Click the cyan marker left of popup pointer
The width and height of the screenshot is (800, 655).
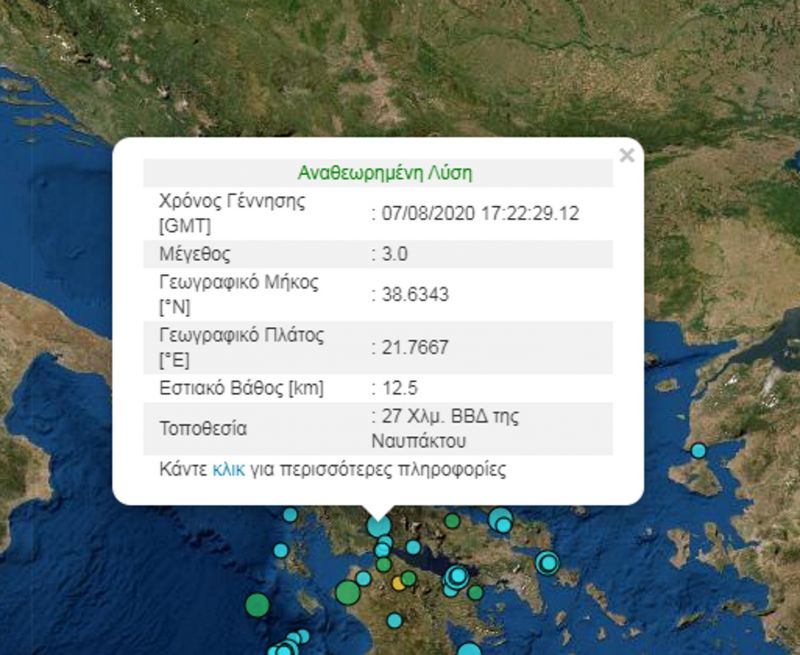pos(290,515)
